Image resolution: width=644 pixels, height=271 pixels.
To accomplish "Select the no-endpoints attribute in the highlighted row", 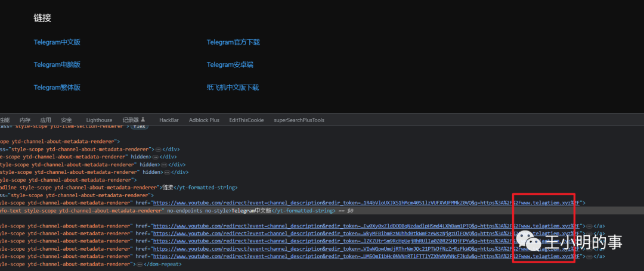I will pos(184,211).
